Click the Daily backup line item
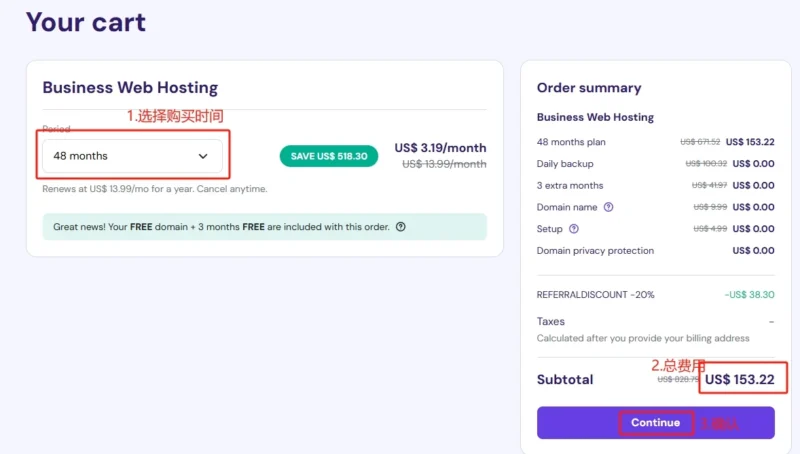The width and height of the screenshot is (800, 454). coord(656,164)
